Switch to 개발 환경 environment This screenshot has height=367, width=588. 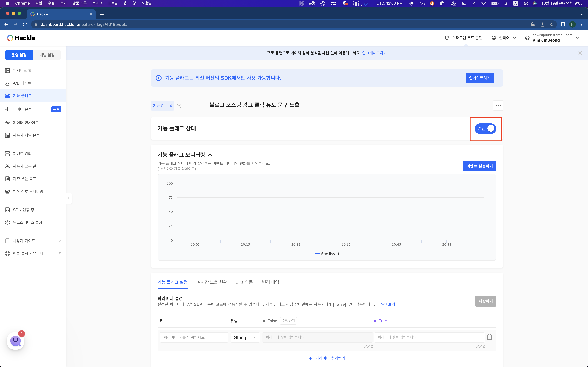[47, 55]
